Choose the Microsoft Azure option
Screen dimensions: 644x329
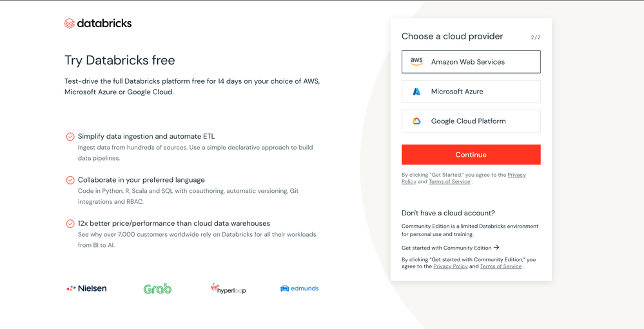click(471, 92)
